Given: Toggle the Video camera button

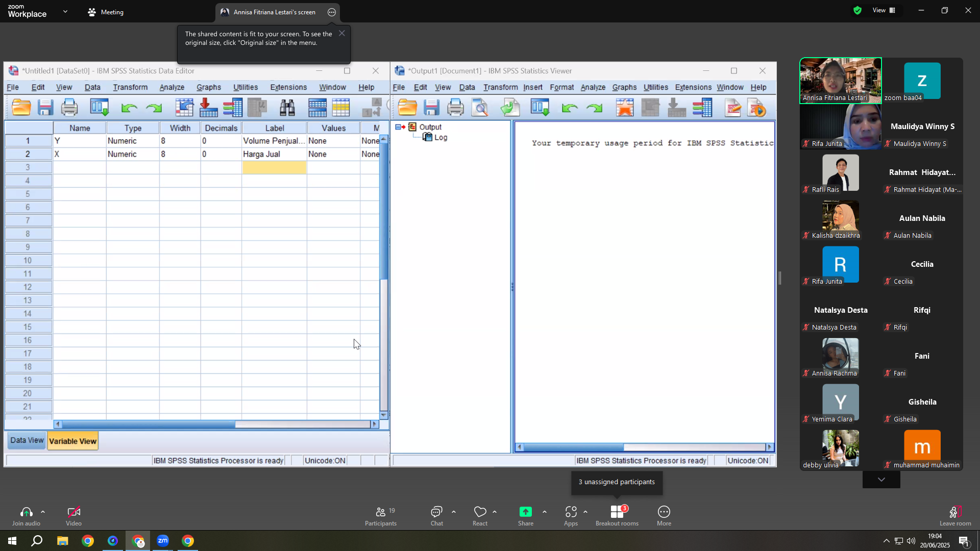Looking at the screenshot, I should coord(73,516).
